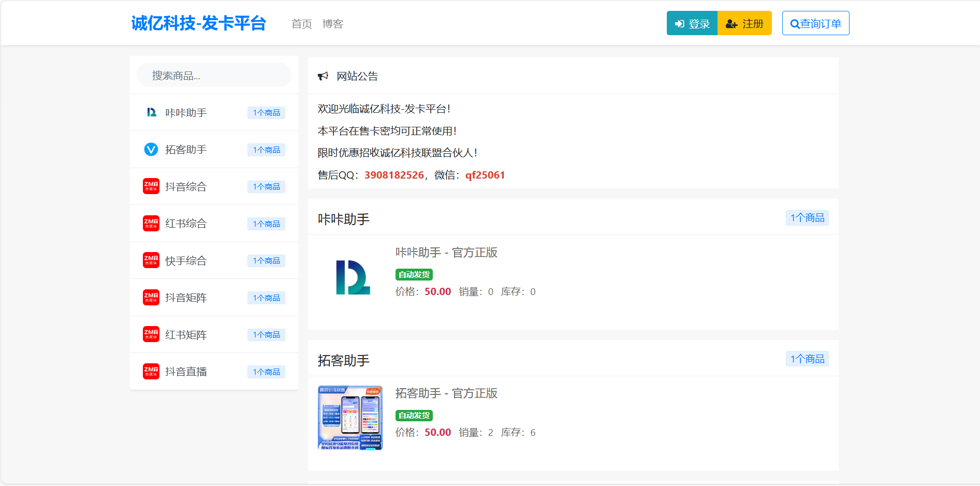Select 拓客助手 category in sidebar
This screenshot has height=486, width=980.
coord(214,150)
